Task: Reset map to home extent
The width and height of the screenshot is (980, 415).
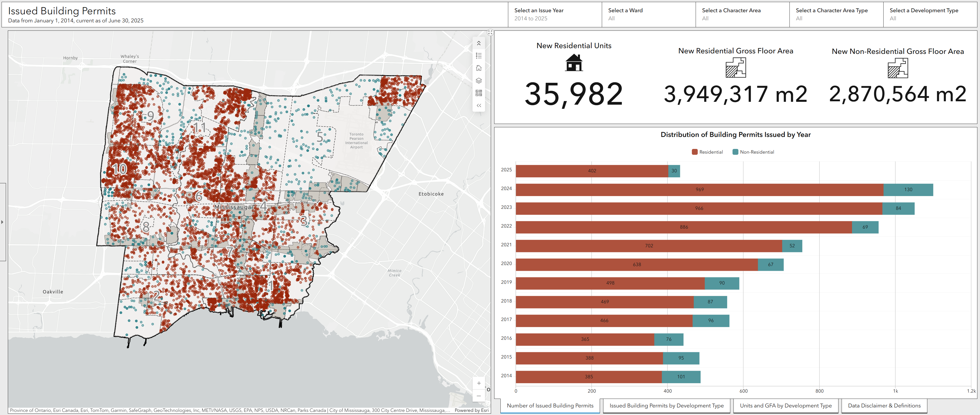Action: (479, 68)
